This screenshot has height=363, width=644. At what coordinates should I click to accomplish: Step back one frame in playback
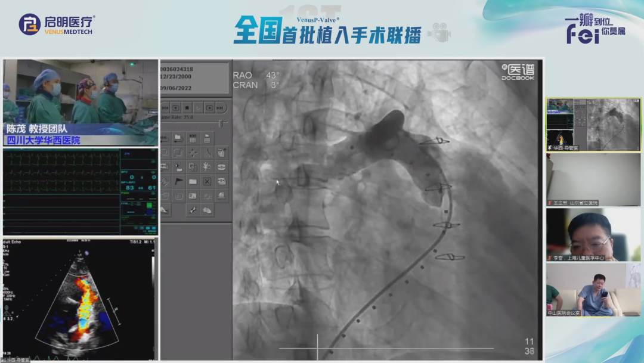pos(176,108)
